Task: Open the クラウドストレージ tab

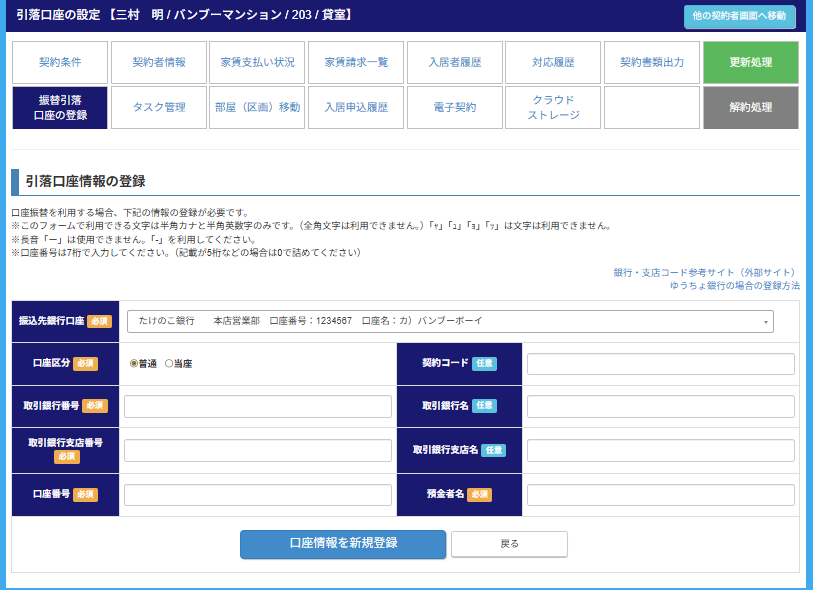Action: click(x=553, y=108)
